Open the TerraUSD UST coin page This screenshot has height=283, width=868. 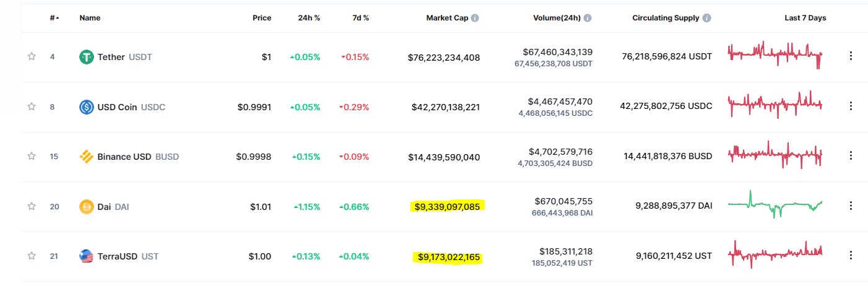pyautogui.click(x=128, y=256)
